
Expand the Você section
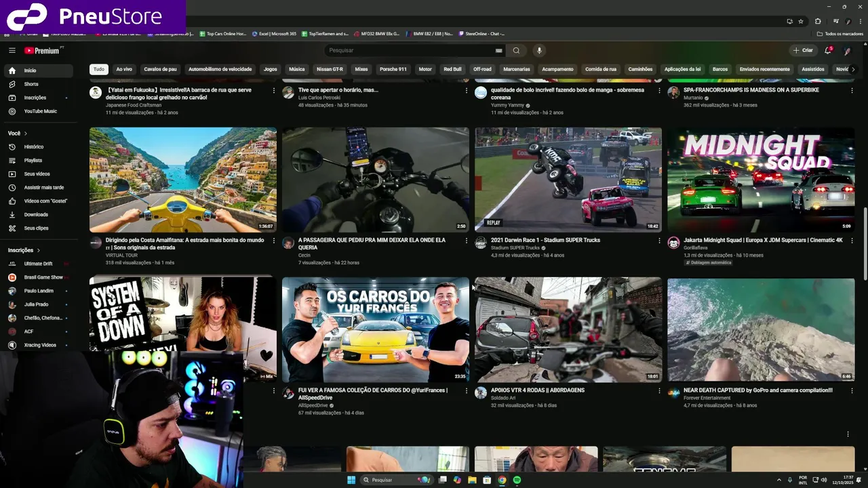point(17,133)
